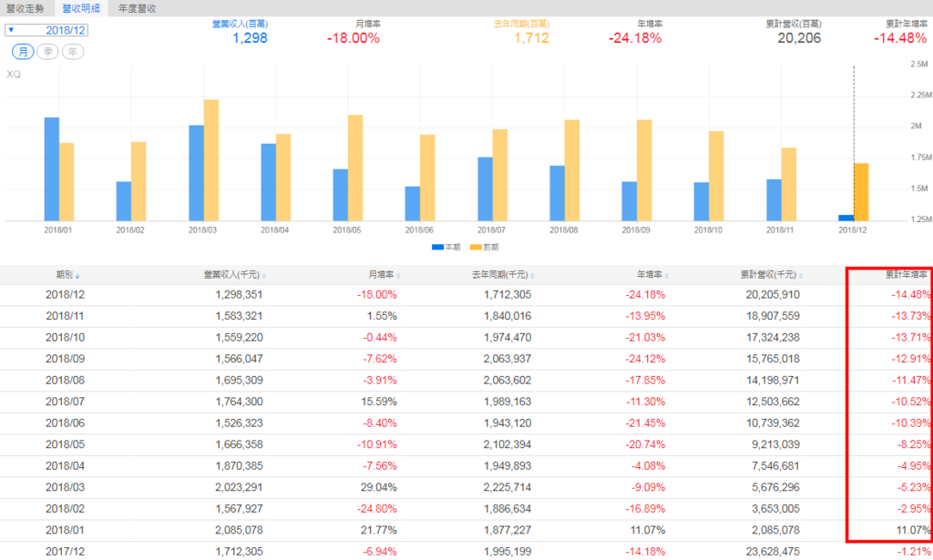Click revenue value 1,298,351
Image resolution: width=933 pixels, height=560 pixels.
[x=239, y=295]
